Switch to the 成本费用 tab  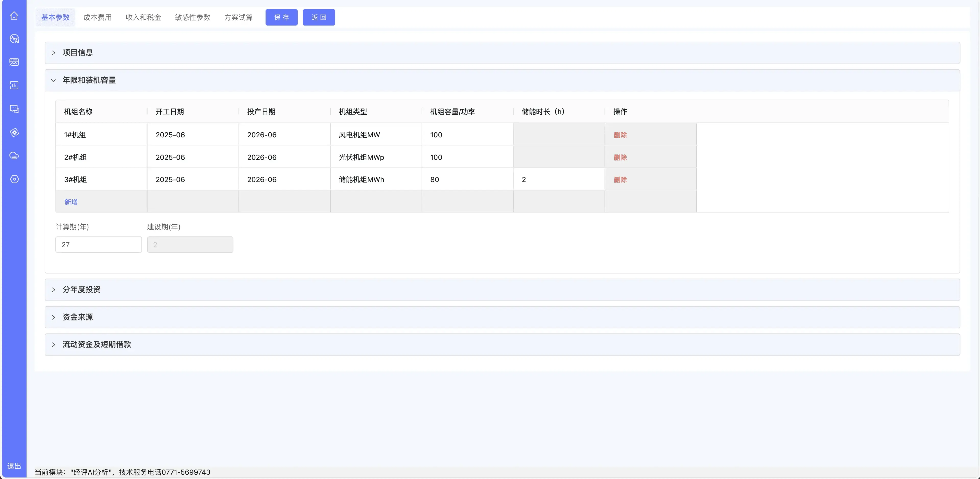click(97, 18)
